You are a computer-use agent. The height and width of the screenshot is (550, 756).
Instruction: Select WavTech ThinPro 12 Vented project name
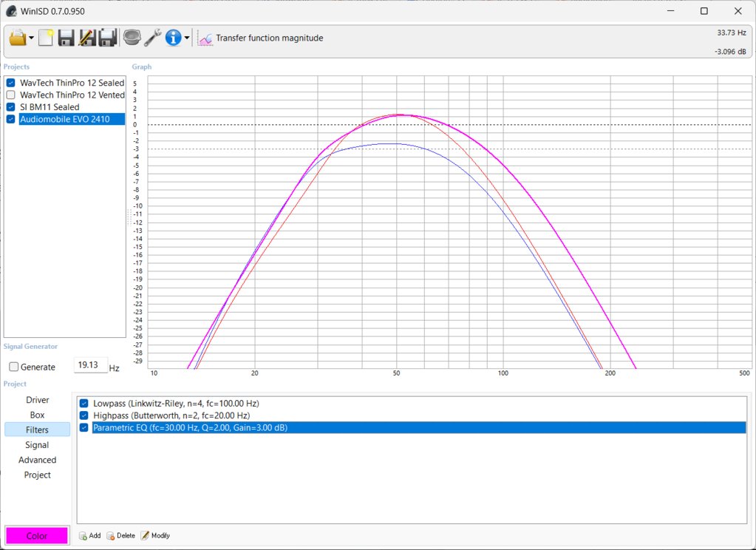(72, 95)
